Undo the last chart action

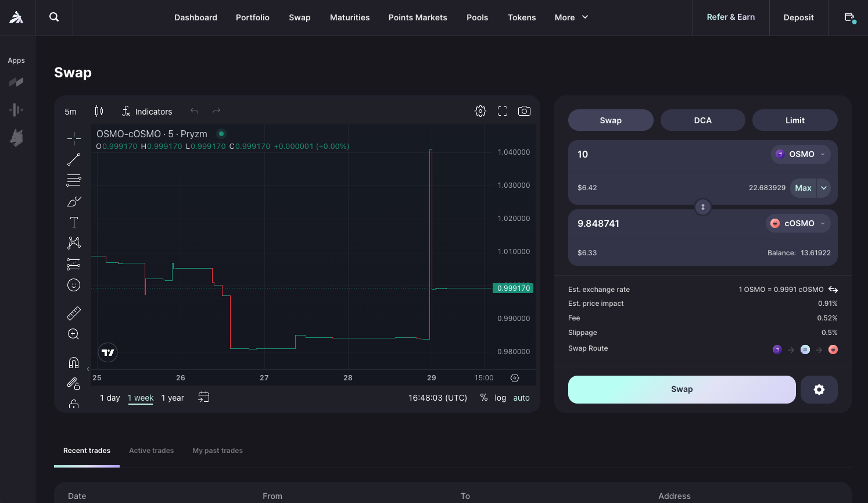pyautogui.click(x=194, y=111)
